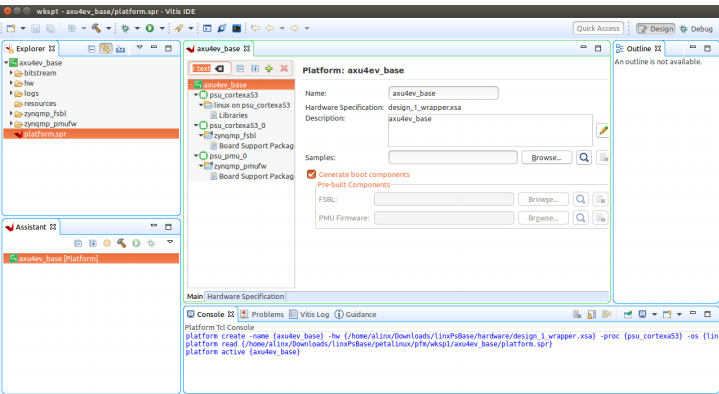This screenshot has width=719, height=394.
Task: Click green plus add domain icon
Action: point(269,68)
